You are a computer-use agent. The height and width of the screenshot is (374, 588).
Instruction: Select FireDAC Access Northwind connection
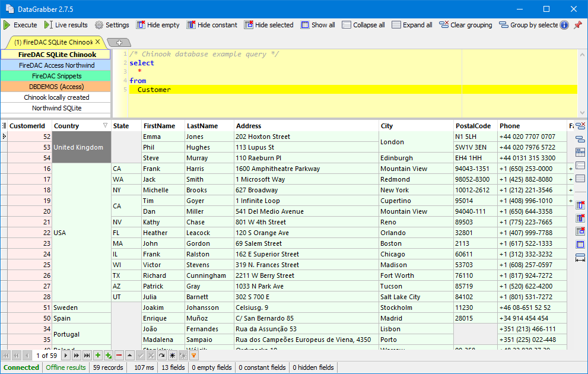(56, 65)
